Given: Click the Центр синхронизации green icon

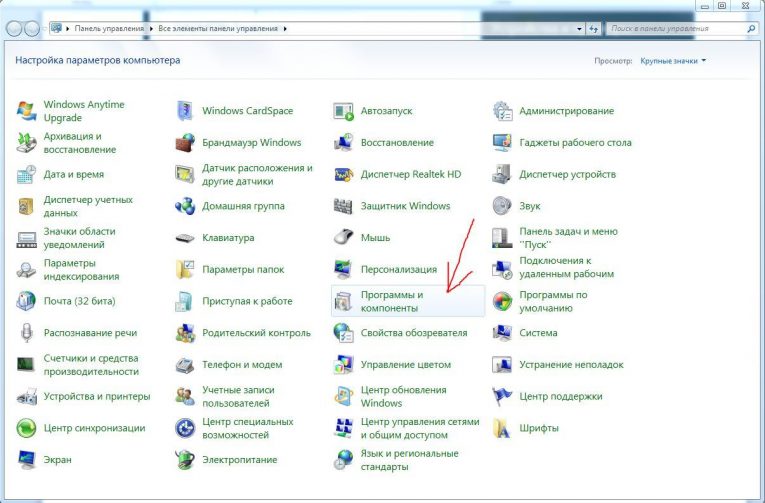Looking at the screenshot, I should 26,428.
